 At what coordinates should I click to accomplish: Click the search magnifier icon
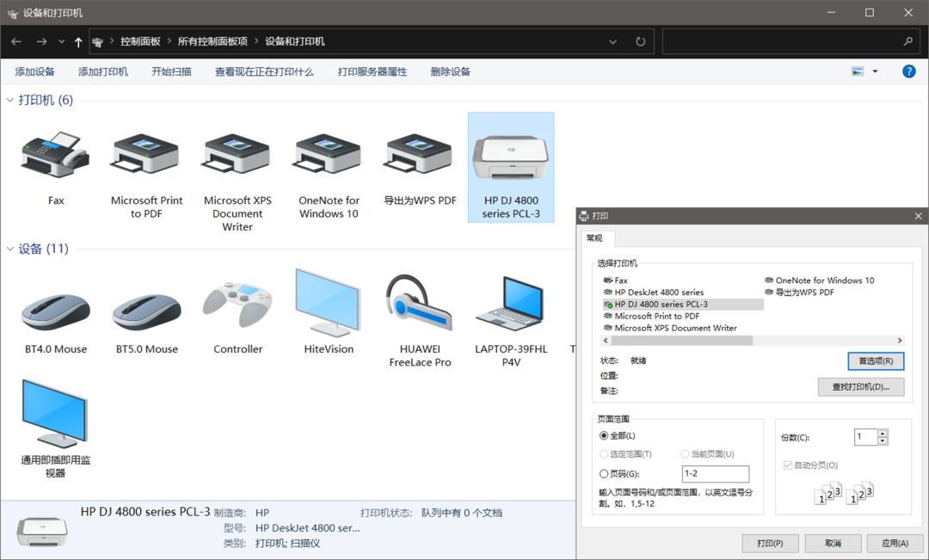coord(908,41)
